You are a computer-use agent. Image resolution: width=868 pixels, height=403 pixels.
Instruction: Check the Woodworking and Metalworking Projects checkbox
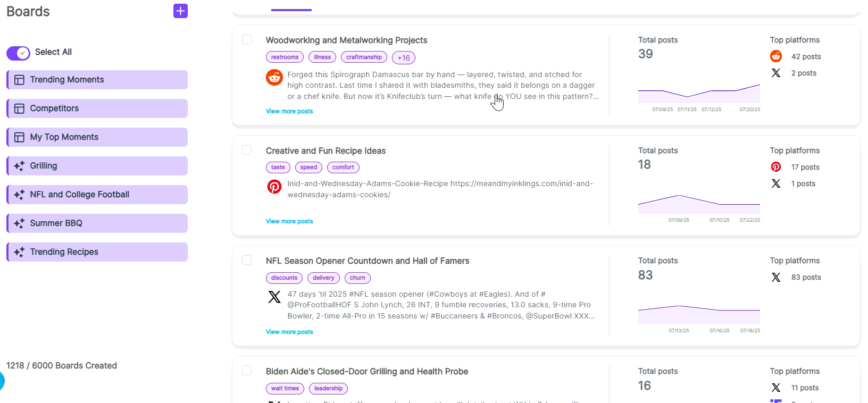point(247,39)
